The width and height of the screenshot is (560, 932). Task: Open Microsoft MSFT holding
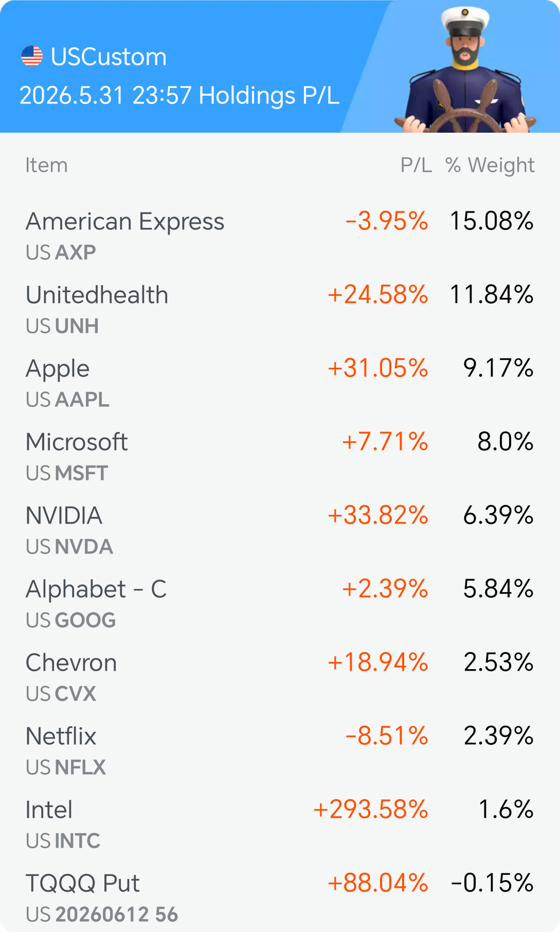(280, 457)
